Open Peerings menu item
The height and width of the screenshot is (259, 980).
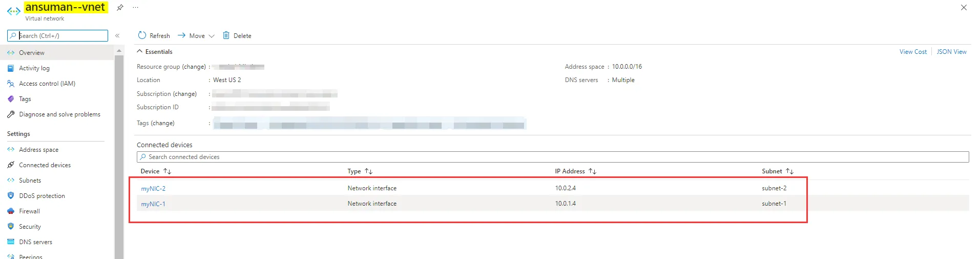tap(31, 256)
